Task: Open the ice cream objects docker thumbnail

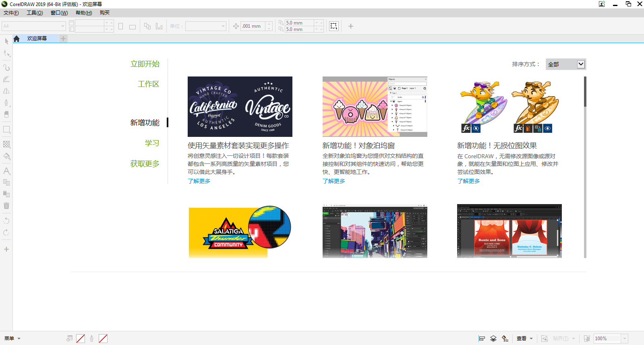Action: point(375,107)
